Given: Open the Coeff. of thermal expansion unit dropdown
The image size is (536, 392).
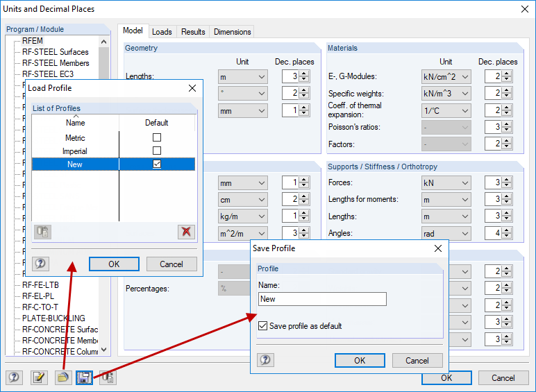Looking at the screenshot, I should click(446, 110).
